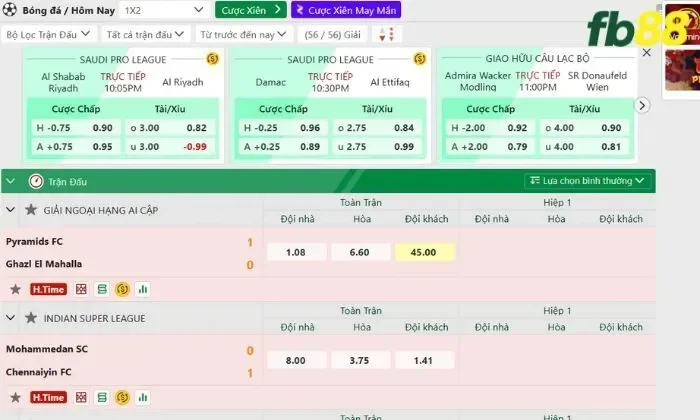Open the Lựa chọn bình thường dropdown
Viewport: 700px width, 420px height.
589,181
